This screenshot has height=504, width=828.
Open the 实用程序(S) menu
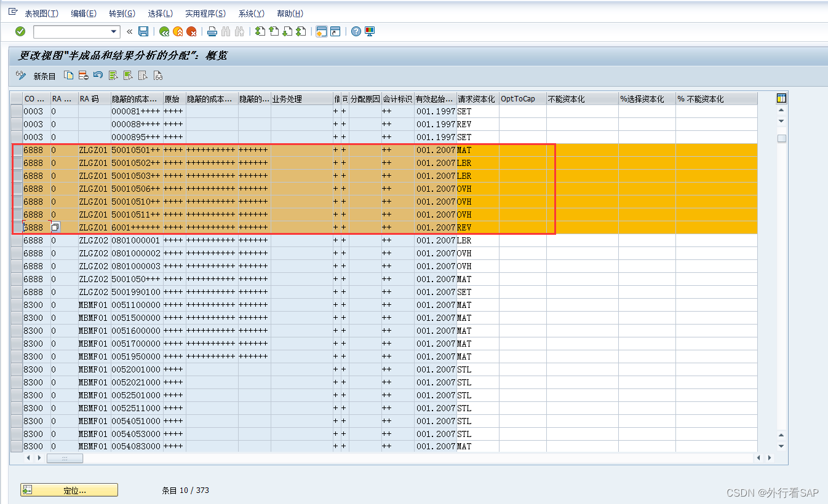point(205,14)
